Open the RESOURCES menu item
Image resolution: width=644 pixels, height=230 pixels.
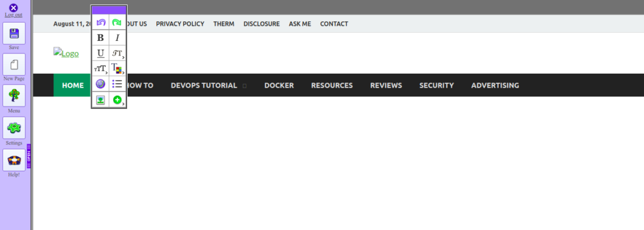[x=332, y=85]
